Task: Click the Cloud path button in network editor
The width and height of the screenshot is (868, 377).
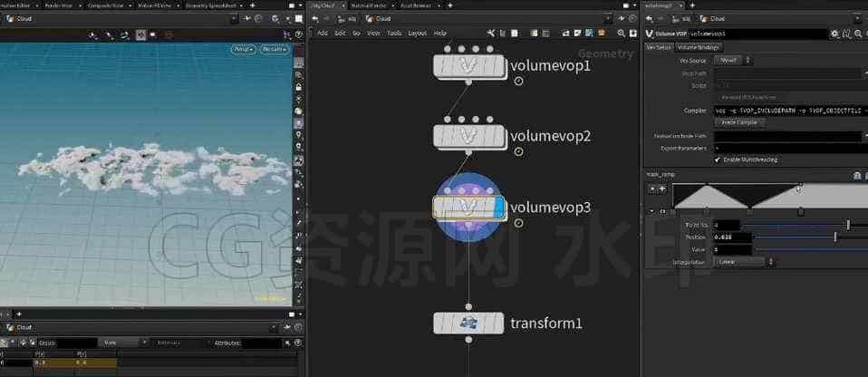Action: point(378,19)
